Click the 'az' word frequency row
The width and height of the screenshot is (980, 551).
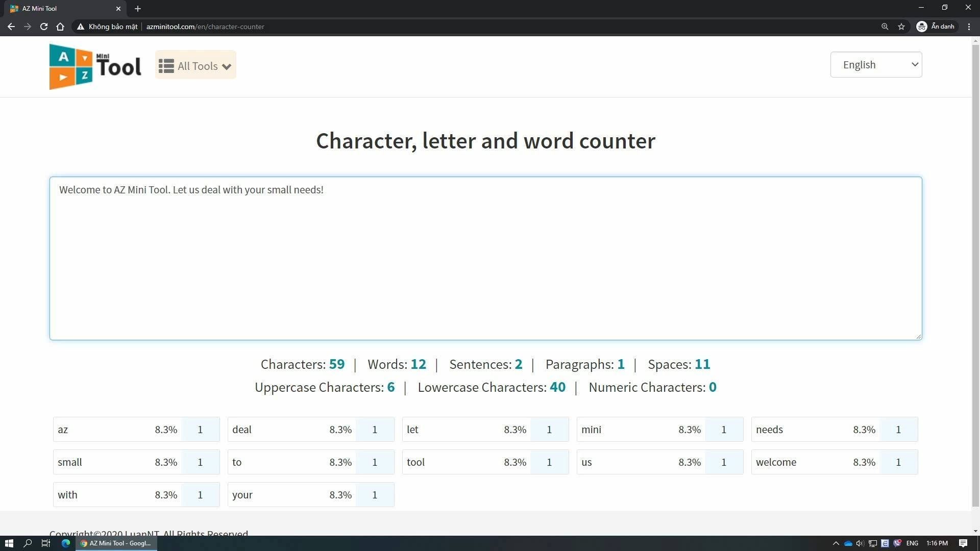coord(136,430)
